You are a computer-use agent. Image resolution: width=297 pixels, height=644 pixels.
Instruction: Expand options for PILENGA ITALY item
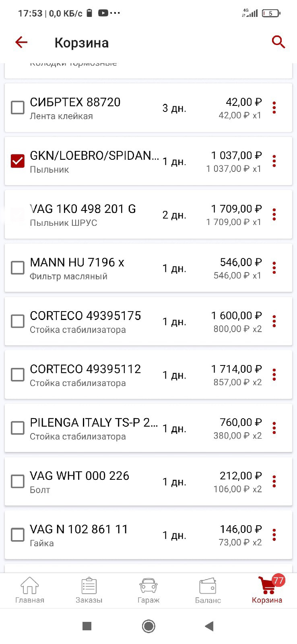[x=274, y=428]
